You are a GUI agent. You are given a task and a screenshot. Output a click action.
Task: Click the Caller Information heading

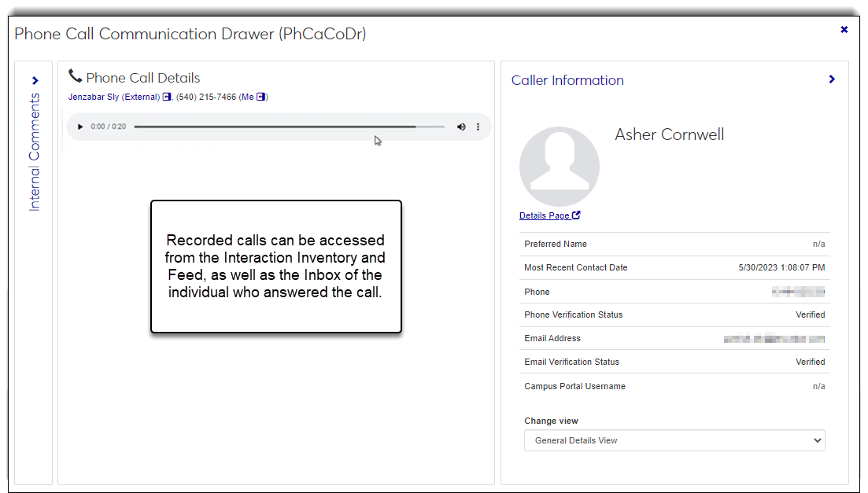point(567,80)
